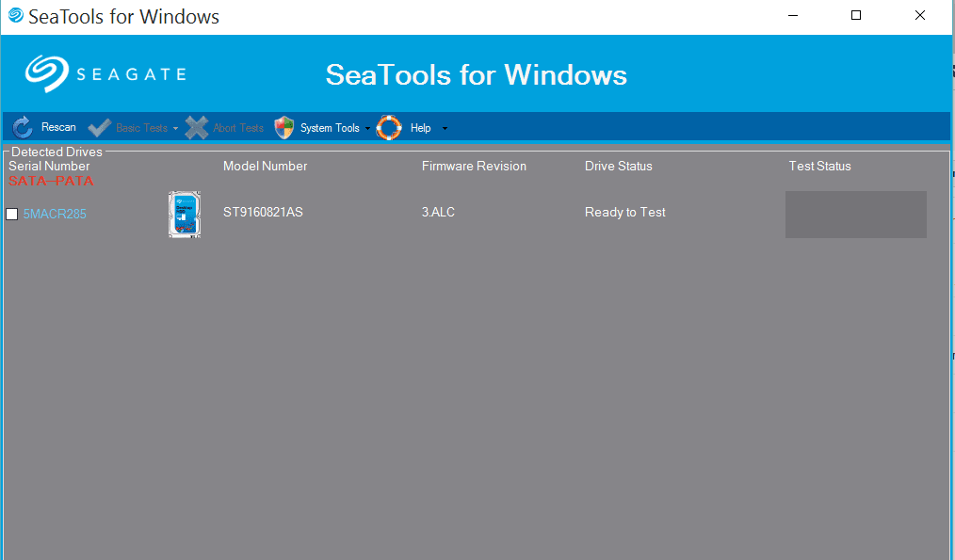Expand the Basic Tests dropdown arrow
The image size is (955, 560).
coord(175,129)
